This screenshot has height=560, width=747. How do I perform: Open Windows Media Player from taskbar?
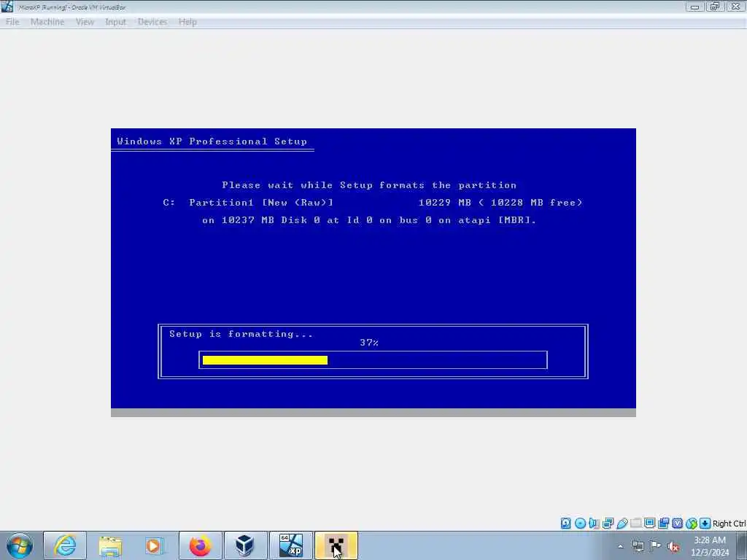click(x=155, y=545)
